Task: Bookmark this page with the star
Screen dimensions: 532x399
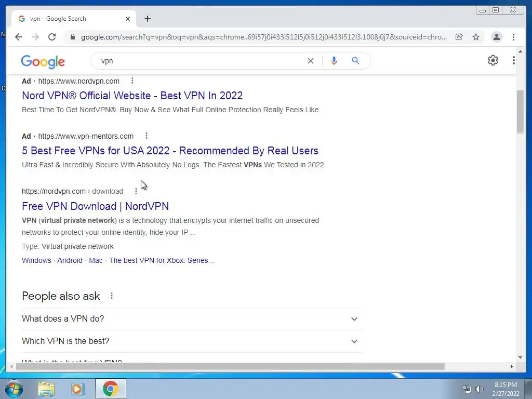Action: (x=476, y=37)
